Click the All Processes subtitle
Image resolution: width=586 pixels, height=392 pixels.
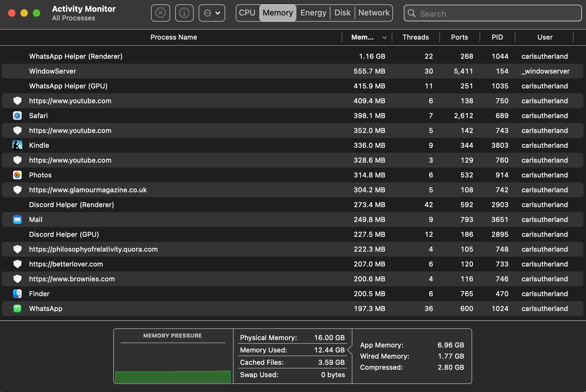click(74, 18)
